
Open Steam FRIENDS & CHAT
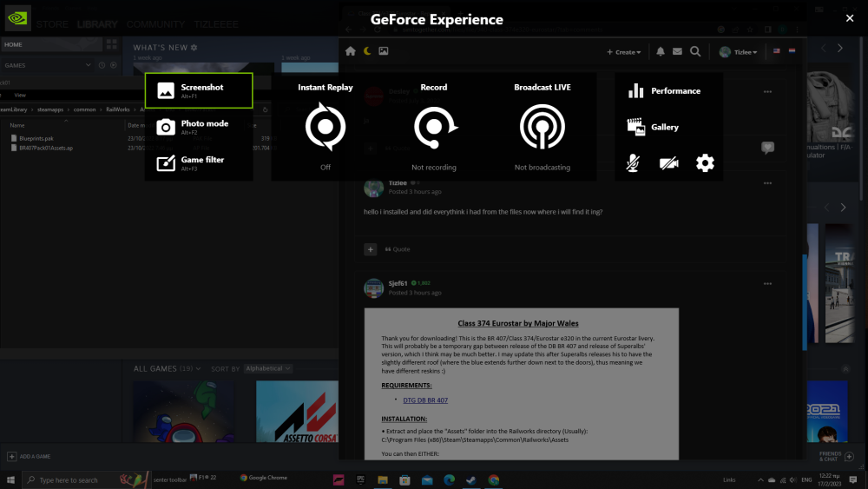point(837,456)
